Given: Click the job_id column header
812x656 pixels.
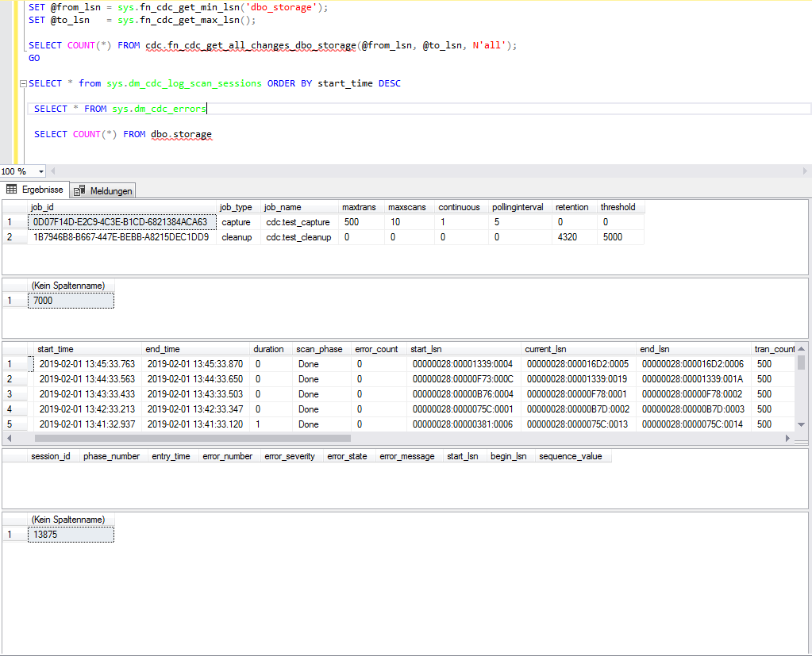Looking at the screenshot, I should (x=121, y=207).
